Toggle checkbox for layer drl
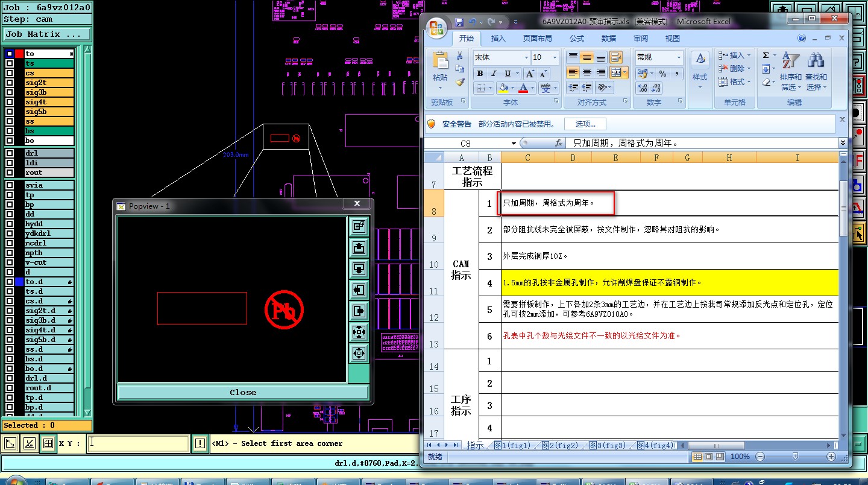The height and width of the screenshot is (485, 868). coord(10,153)
